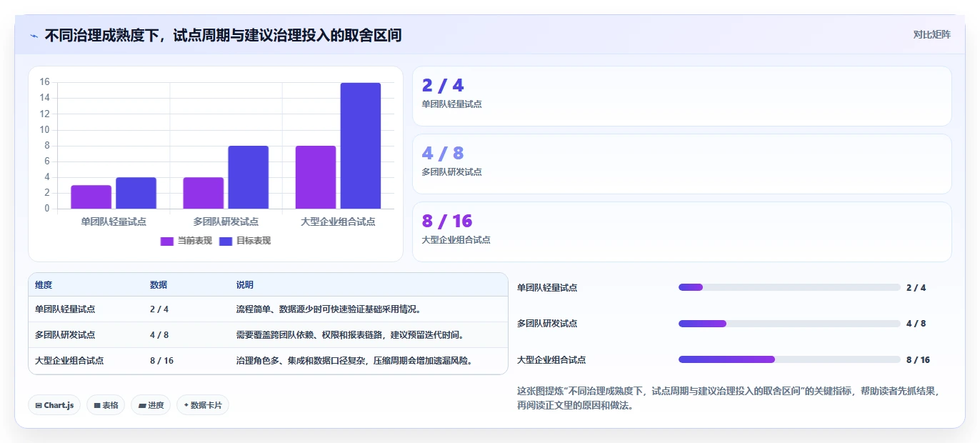Click the purple 当前表现 bar for 大型企业组合试点
This screenshot has height=443, width=980.
(x=316, y=177)
